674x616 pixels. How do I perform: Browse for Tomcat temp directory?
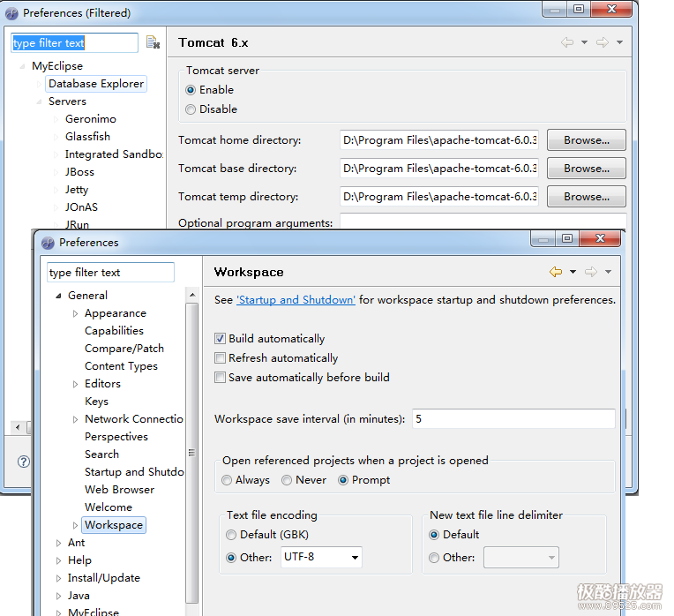point(587,197)
